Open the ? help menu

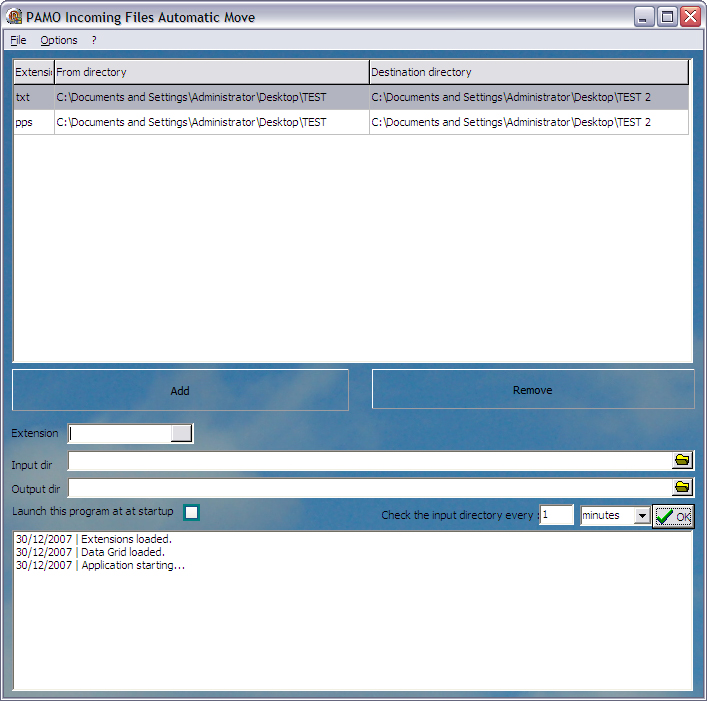[x=94, y=40]
